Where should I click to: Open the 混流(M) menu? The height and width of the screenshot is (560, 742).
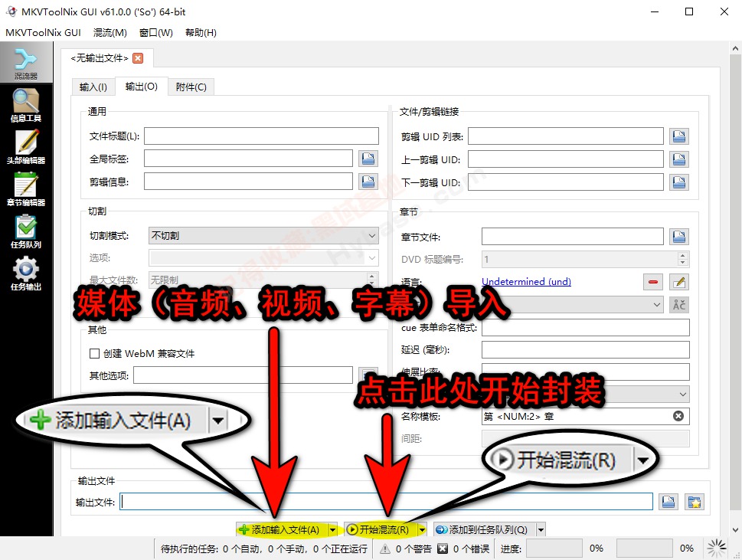(109, 32)
